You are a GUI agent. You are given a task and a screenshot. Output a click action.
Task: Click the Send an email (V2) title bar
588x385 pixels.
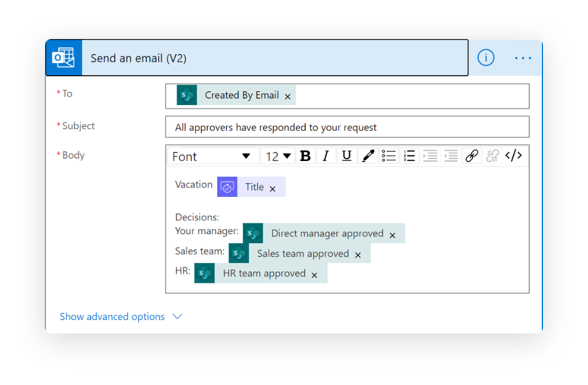[x=275, y=58]
